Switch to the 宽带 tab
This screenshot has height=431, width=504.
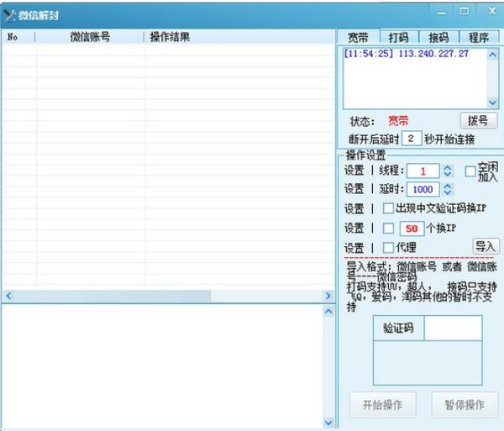click(x=358, y=38)
